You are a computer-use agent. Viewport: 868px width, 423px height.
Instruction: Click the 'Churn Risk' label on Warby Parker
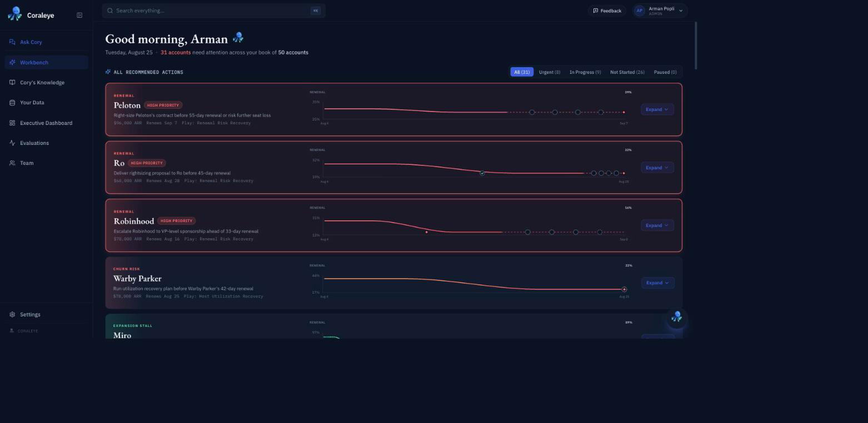127,269
